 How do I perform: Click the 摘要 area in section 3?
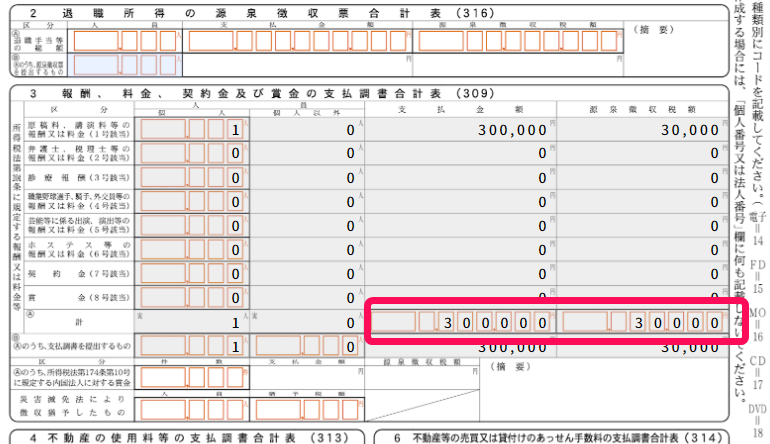(x=604, y=390)
